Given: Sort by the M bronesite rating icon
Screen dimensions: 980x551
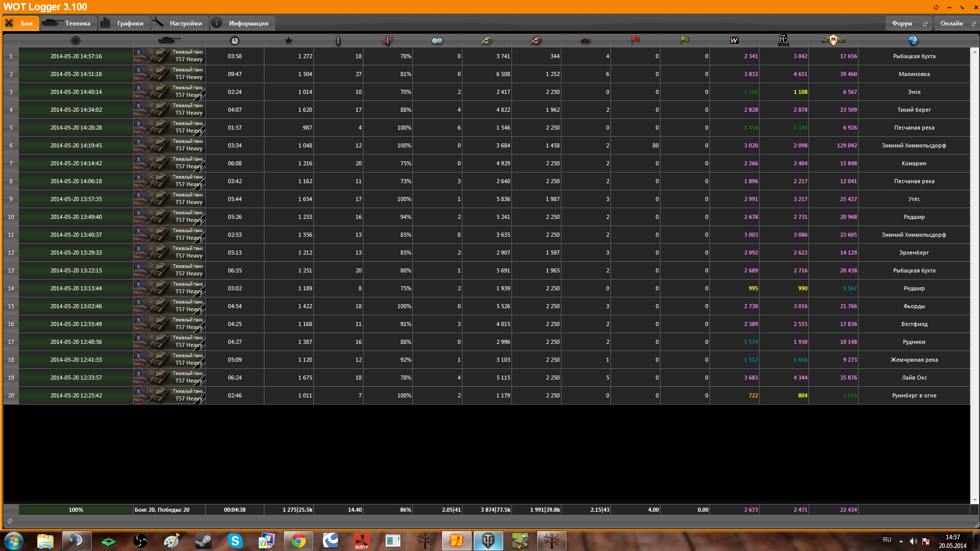Looking at the screenshot, I should click(833, 40).
